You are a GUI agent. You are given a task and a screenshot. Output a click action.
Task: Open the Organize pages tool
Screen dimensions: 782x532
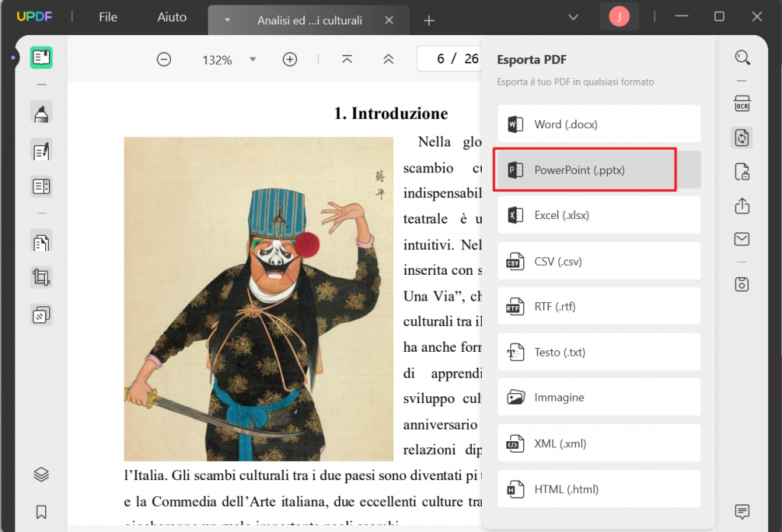coord(41,243)
